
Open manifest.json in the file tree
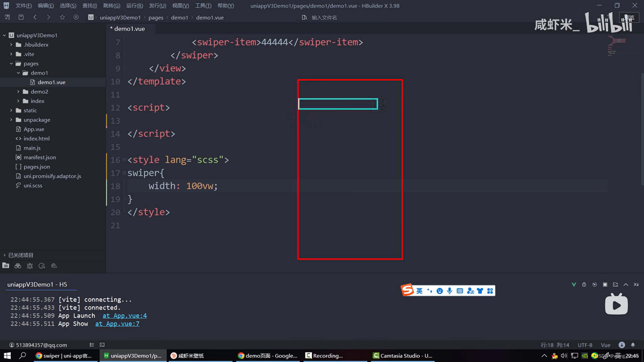click(40, 157)
